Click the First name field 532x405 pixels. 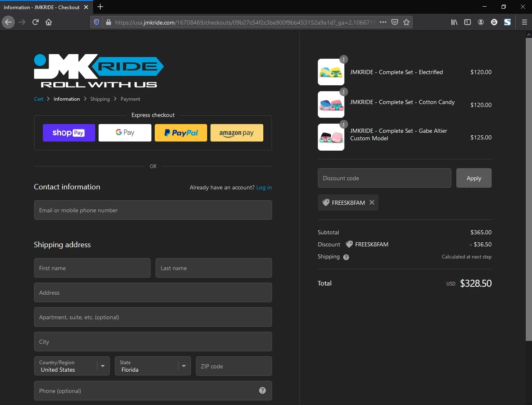(92, 268)
